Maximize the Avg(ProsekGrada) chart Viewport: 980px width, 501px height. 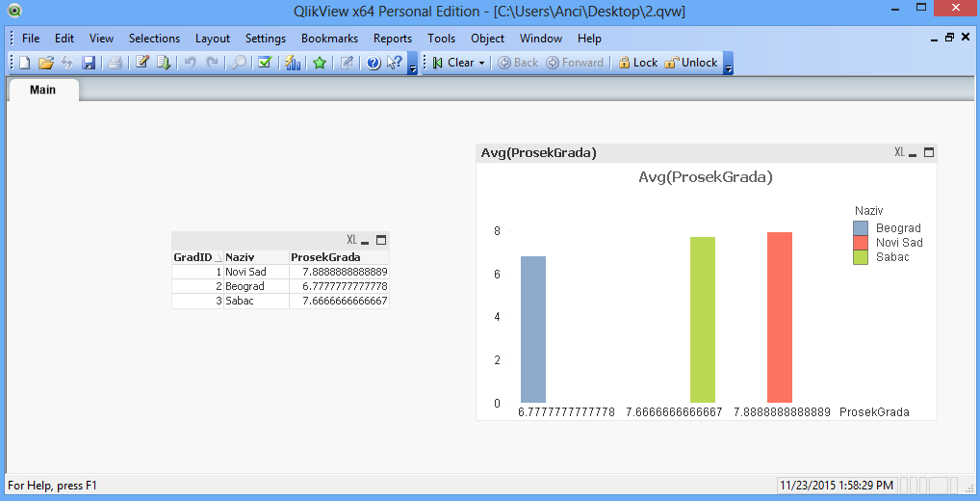click(929, 152)
